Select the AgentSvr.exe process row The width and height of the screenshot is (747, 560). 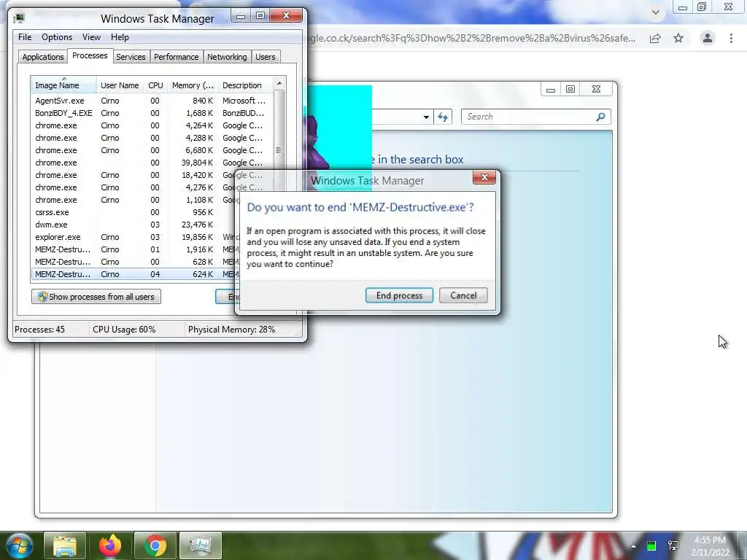click(152, 101)
